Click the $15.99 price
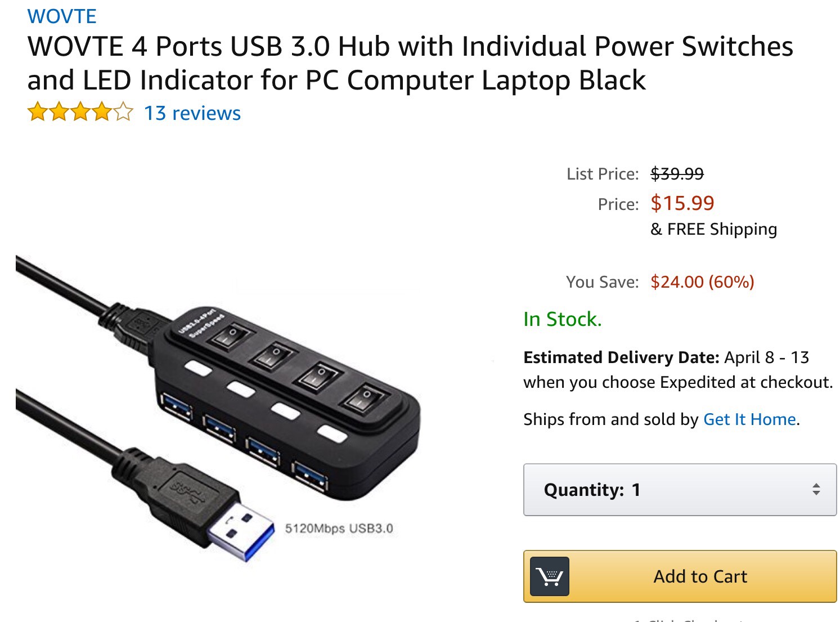 (x=682, y=203)
